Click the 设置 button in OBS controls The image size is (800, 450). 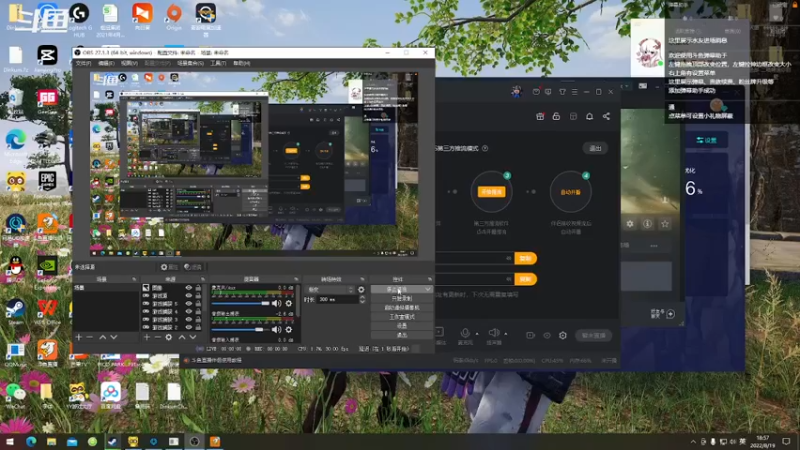[402, 326]
